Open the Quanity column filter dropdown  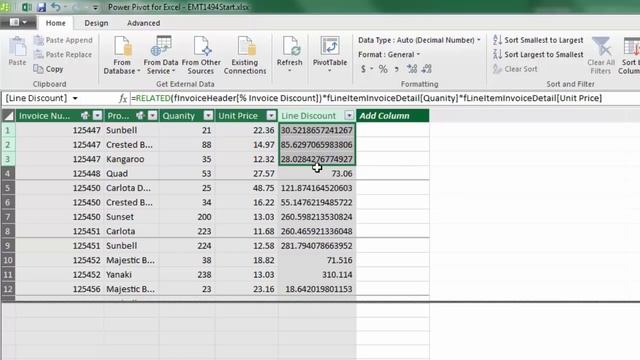point(208,116)
